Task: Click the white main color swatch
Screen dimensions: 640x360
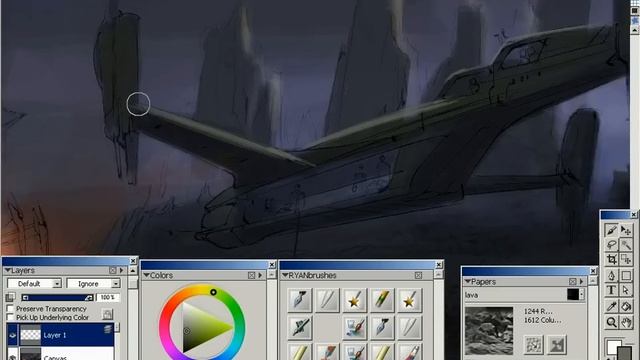Action: tap(614, 347)
